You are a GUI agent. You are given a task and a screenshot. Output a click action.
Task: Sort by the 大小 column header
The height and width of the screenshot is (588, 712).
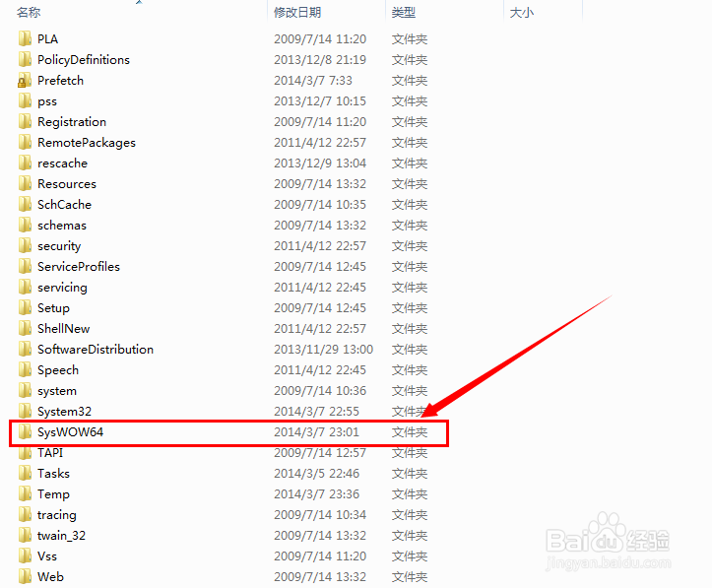pyautogui.click(x=521, y=12)
